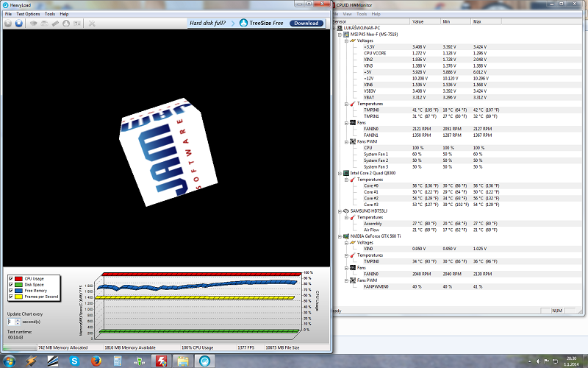The height and width of the screenshot is (368, 588).
Task: Click the NVIDIA GeForce GTX 560 Ti icon
Action: (x=346, y=236)
